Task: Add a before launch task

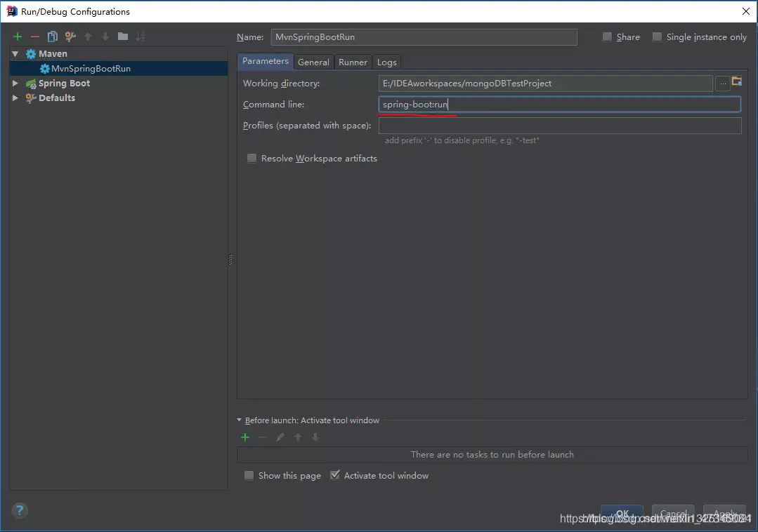Action: pos(245,437)
